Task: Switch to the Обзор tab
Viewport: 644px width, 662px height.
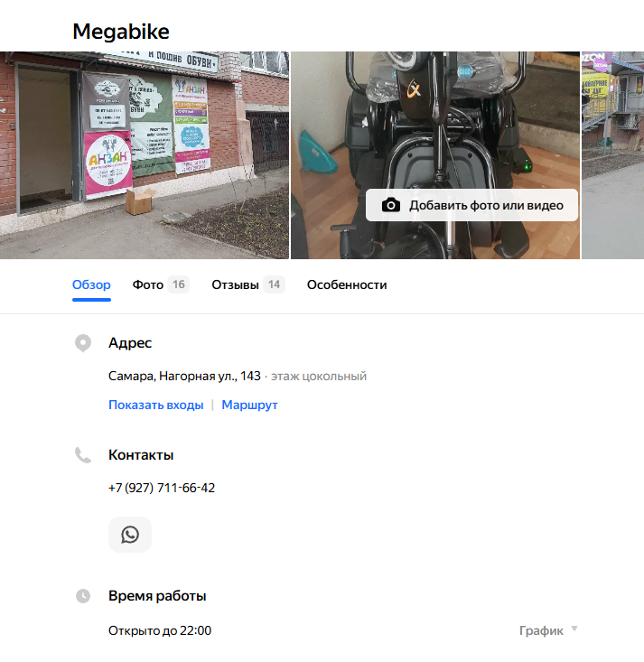Action: pyautogui.click(x=91, y=285)
